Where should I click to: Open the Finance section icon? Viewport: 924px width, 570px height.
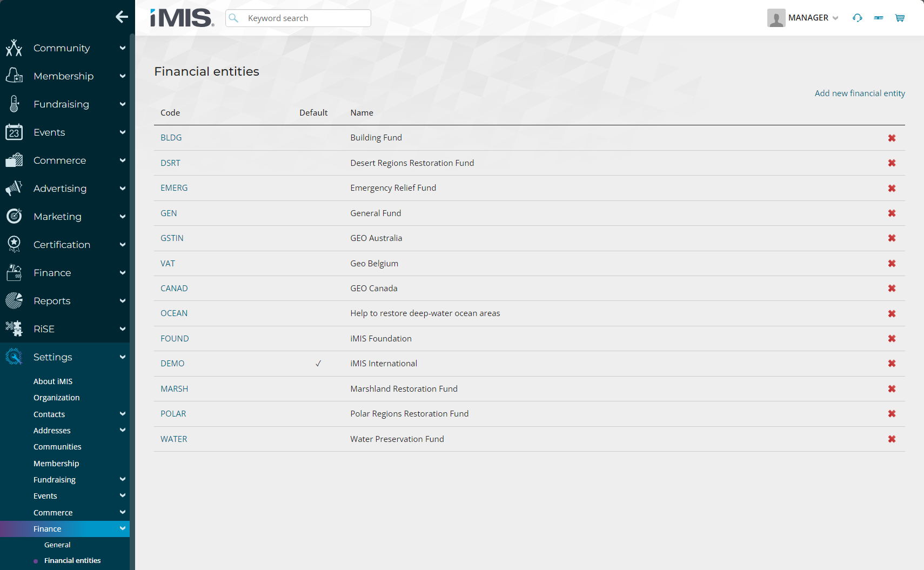[x=14, y=272]
